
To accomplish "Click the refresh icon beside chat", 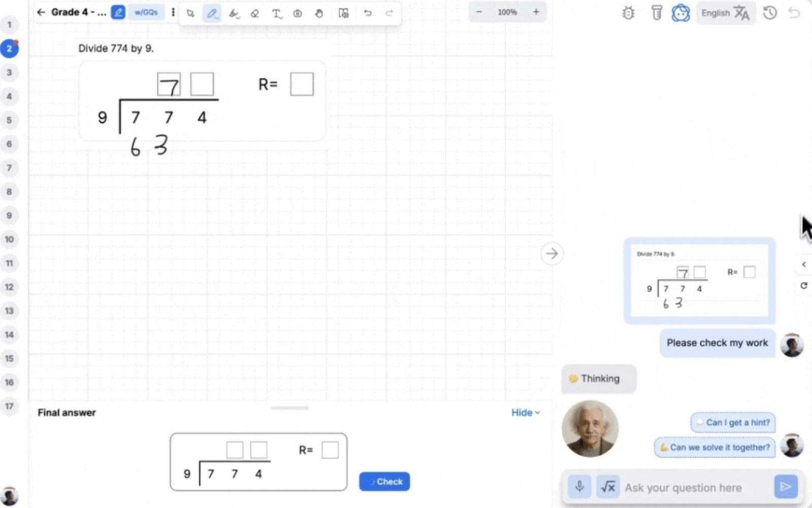I will 803,285.
